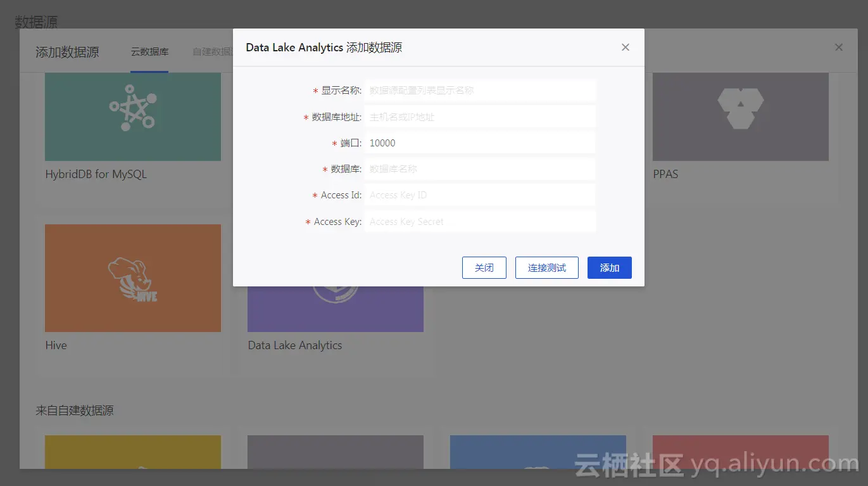
Task: Click the 数据源 page title
Action: [x=36, y=22]
